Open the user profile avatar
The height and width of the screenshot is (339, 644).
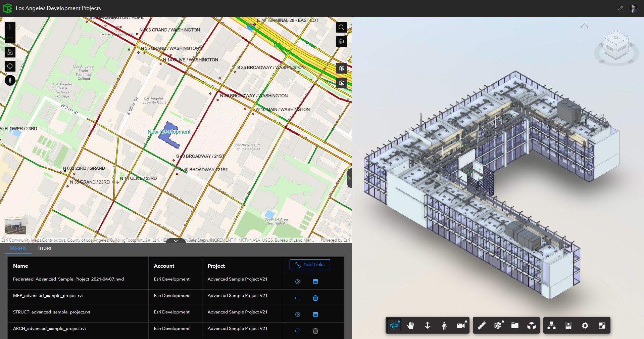(x=634, y=8)
